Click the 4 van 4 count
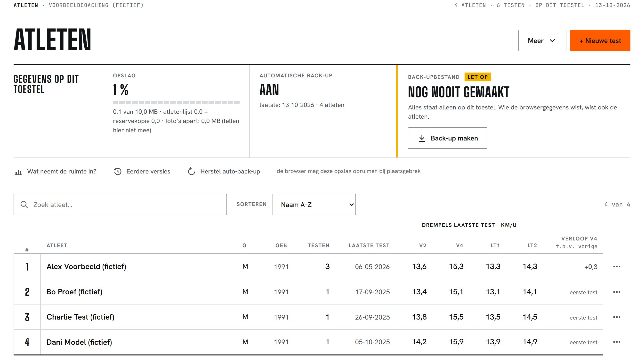This screenshot has width=644, height=362. pyautogui.click(x=617, y=204)
